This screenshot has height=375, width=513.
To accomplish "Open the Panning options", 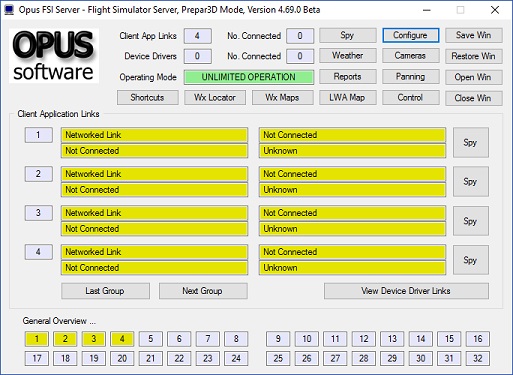I will click(x=410, y=77).
